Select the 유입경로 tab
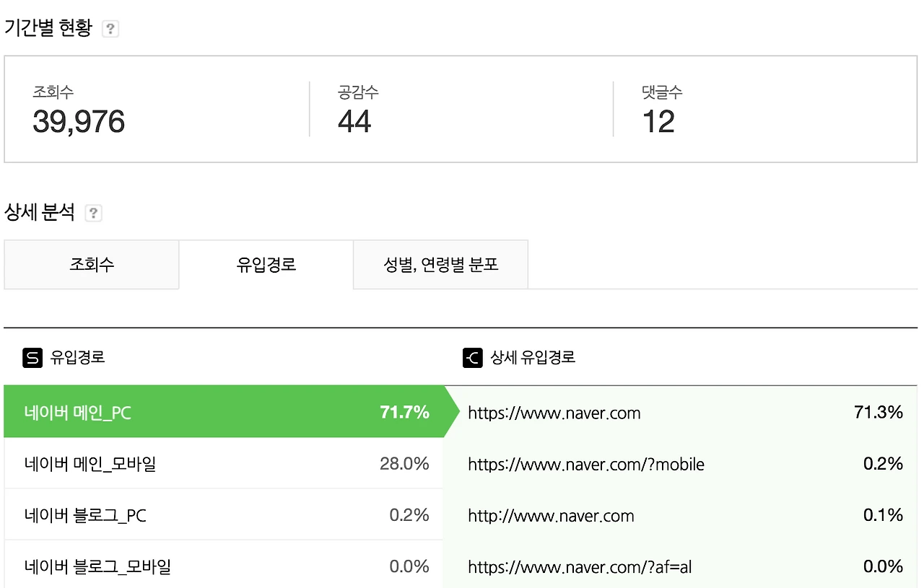 coord(266,265)
